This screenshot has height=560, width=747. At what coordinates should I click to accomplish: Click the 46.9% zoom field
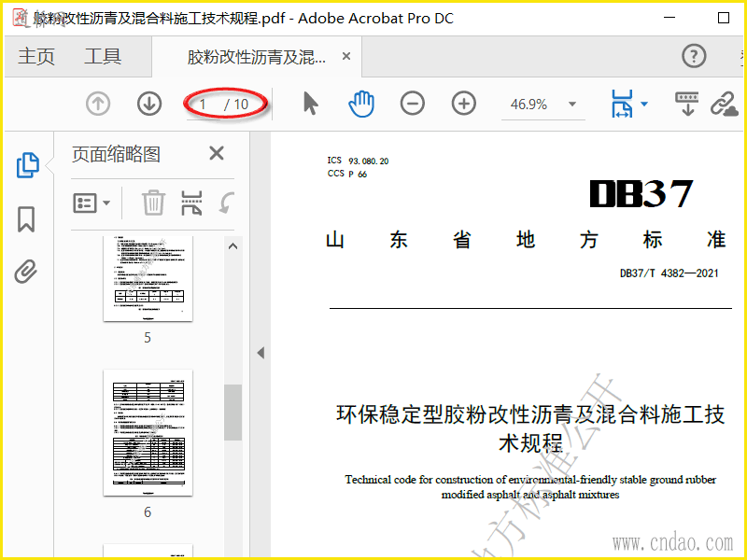click(x=529, y=104)
